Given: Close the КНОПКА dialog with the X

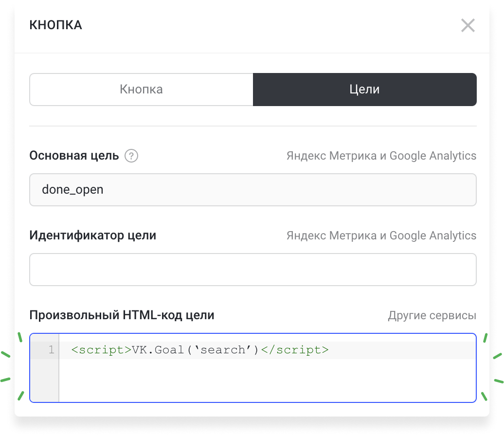Looking at the screenshot, I should [468, 25].
